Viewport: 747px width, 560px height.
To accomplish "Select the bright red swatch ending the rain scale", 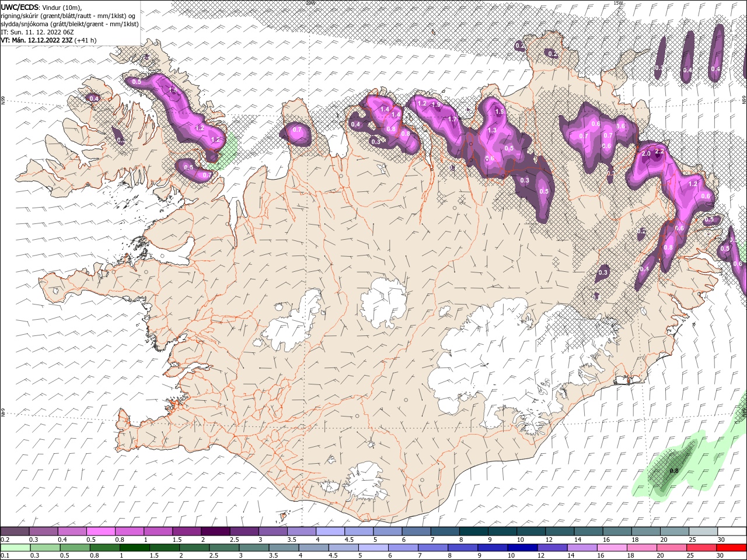I will coord(731,547).
